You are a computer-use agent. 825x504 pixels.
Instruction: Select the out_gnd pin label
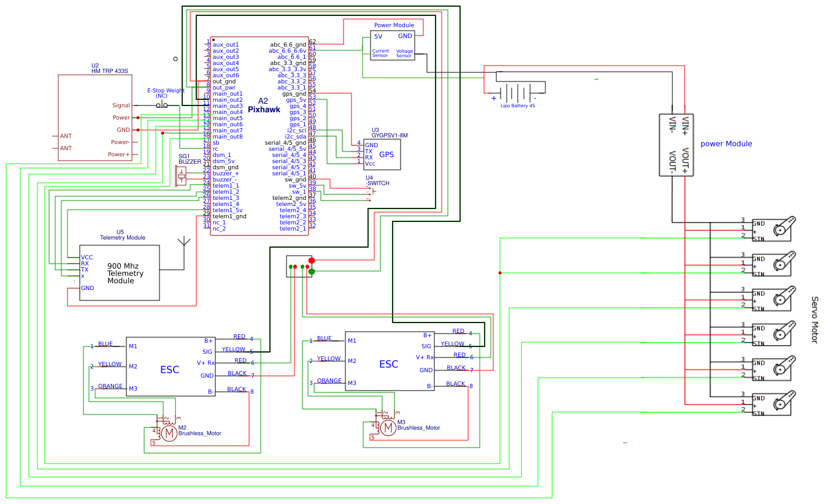[x=224, y=82]
